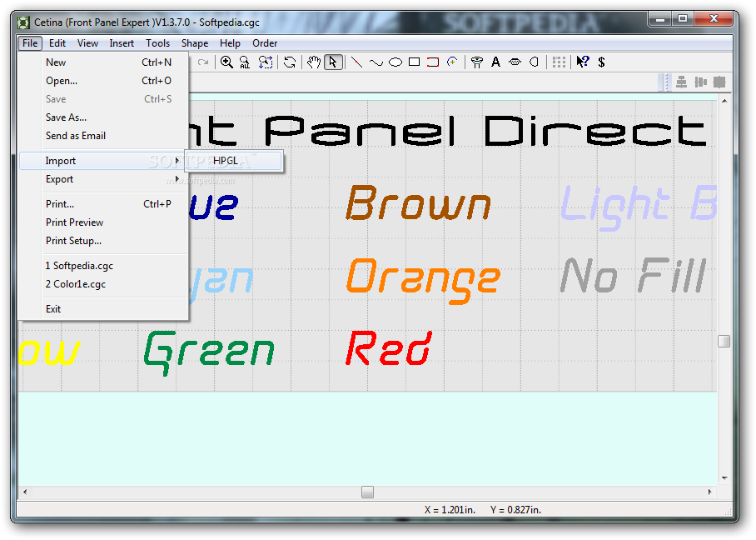Open recent file 1 Softpedia.cgc
The image size is (756, 540).
tap(102, 266)
